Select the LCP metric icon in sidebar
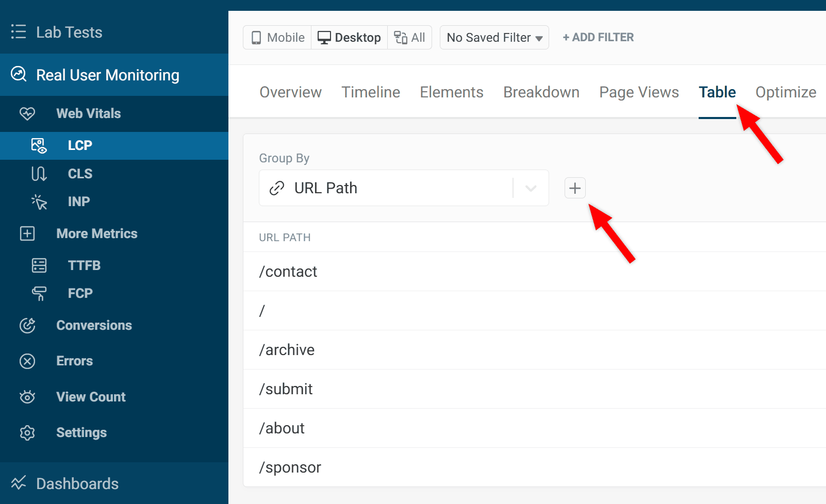Screen dimensions: 826x504 pyautogui.click(x=39, y=146)
